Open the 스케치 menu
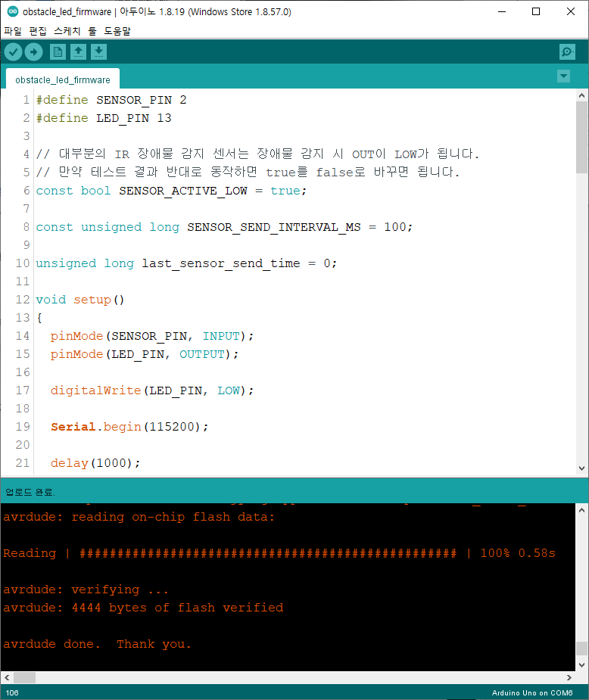 (67, 31)
